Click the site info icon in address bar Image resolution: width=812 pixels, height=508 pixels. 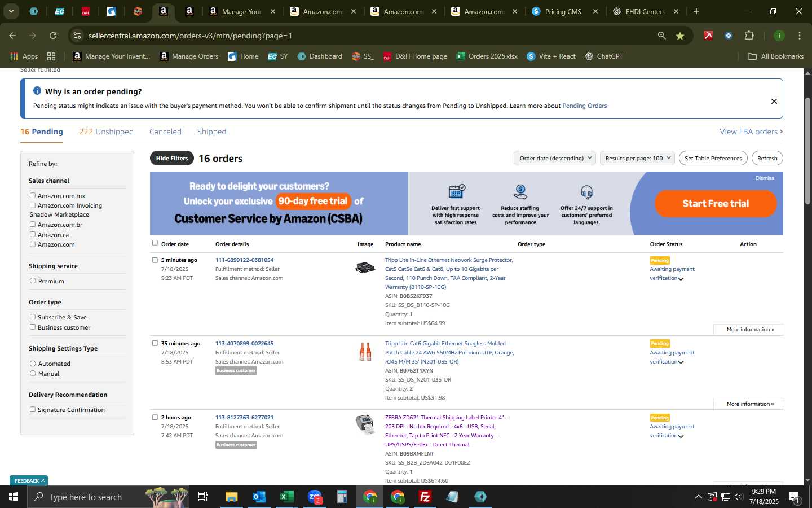(77, 36)
